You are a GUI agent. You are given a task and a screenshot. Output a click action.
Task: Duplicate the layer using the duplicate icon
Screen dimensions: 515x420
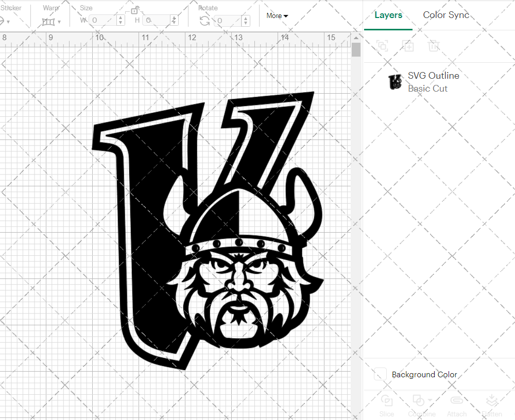click(408, 46)
